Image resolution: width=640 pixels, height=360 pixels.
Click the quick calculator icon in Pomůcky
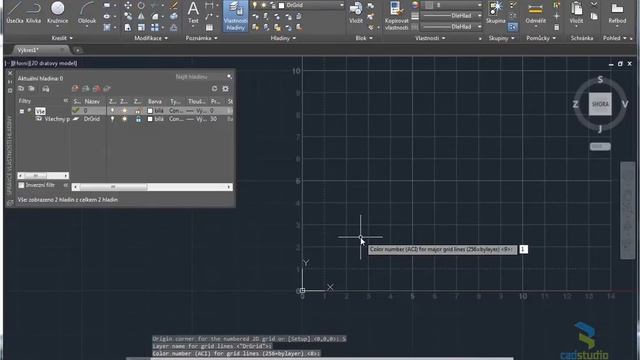(556, 27)
